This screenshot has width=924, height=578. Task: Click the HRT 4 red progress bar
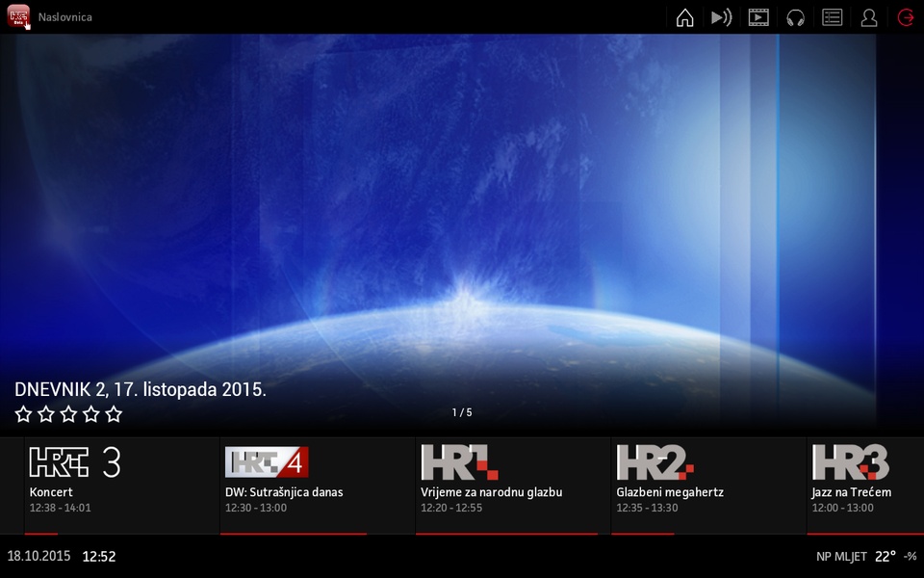pos(294,534)
